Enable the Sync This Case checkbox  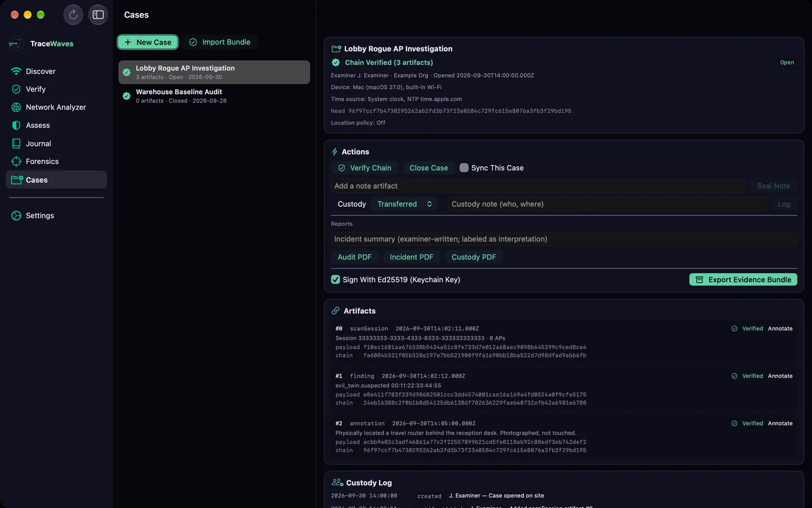tap(464, 168)
